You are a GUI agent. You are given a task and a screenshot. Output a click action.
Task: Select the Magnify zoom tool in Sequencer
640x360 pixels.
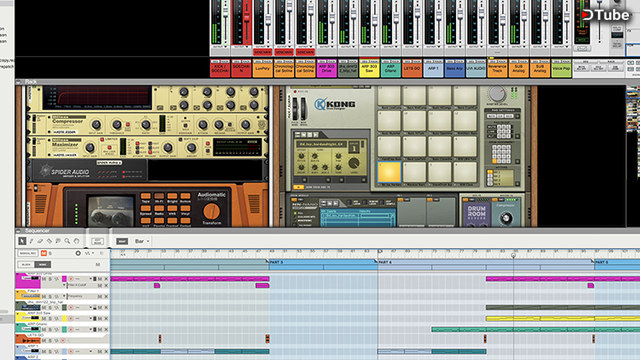pyautogui.click(x=67, y=241)
